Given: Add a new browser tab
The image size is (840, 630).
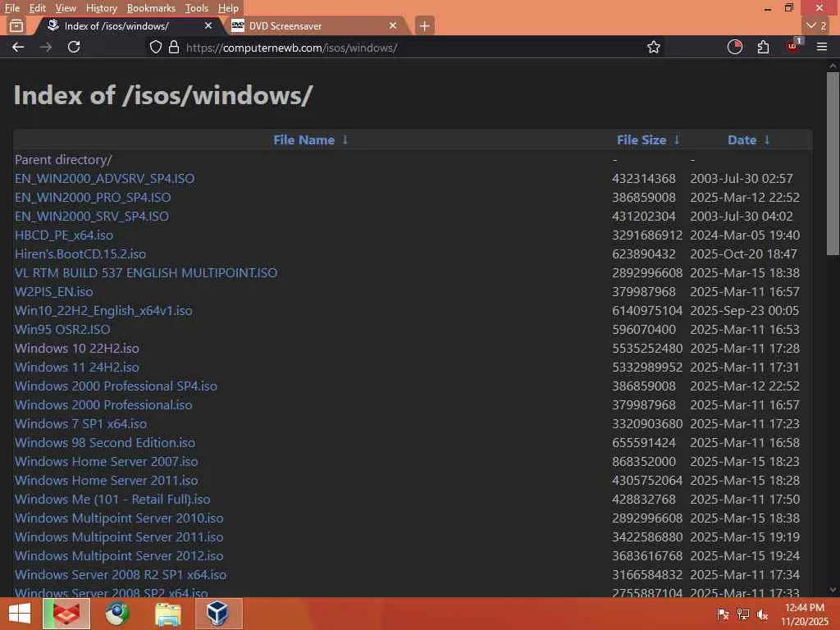Looking at the screenshot, I should tap(424, 25).
